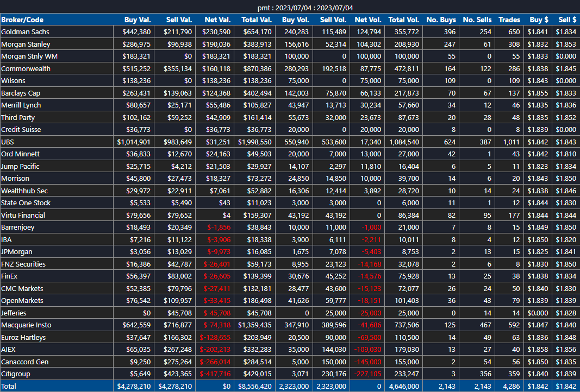This screenshot has height=392, width=580.
Task: Click Canaccord Gen net volume -145,000
Action: [367, 362]
